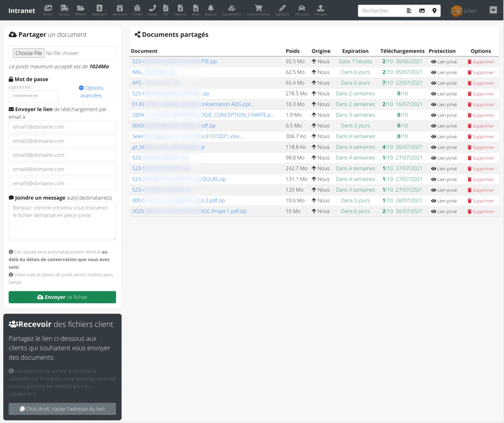Toggle Lien privé on the first document
This screenshot has height=423, width=504.
pyautogui.click(x=444, y=62)
